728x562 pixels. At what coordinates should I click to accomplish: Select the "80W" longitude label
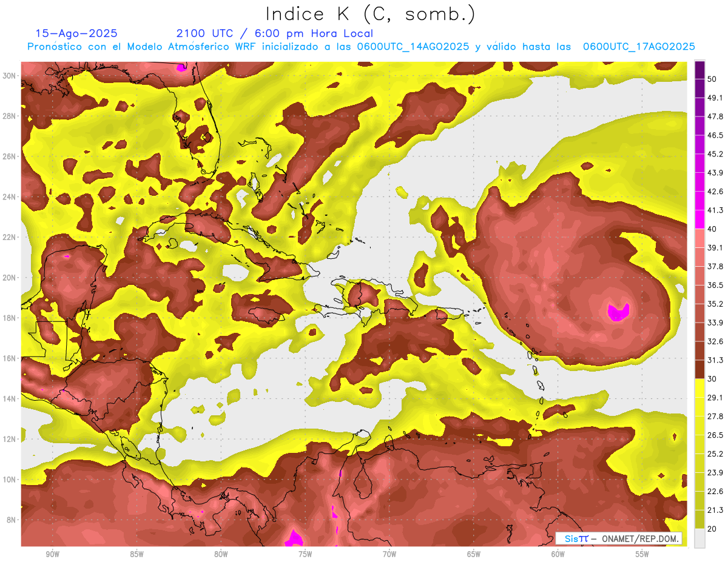[x=221, y=554]
